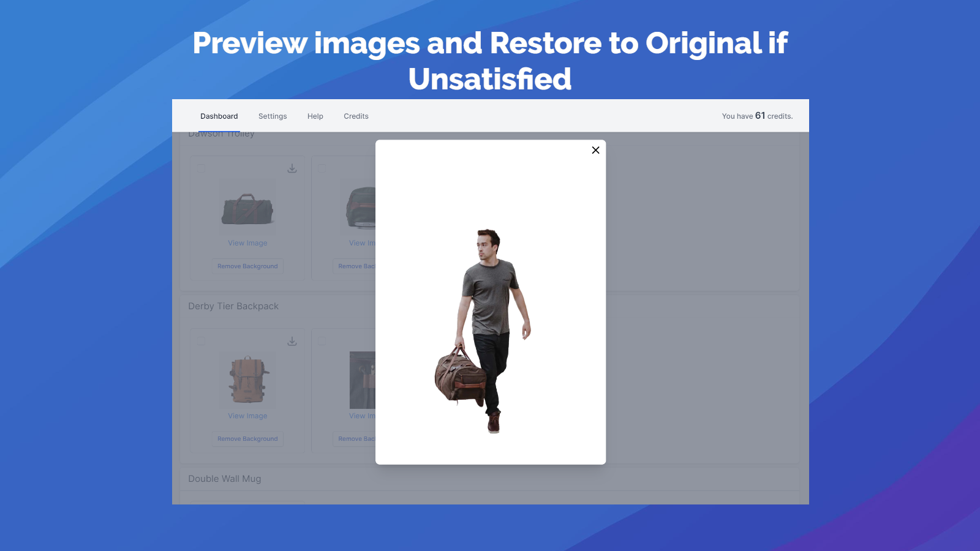
Task: Remove Background from the brown backpack image
Action: coord(247,439)
